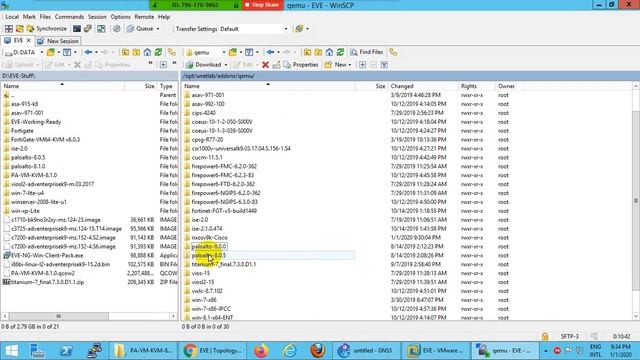640x360 pixels.
Task: Open Download dropdown arrow
Action: pos(226,64)
